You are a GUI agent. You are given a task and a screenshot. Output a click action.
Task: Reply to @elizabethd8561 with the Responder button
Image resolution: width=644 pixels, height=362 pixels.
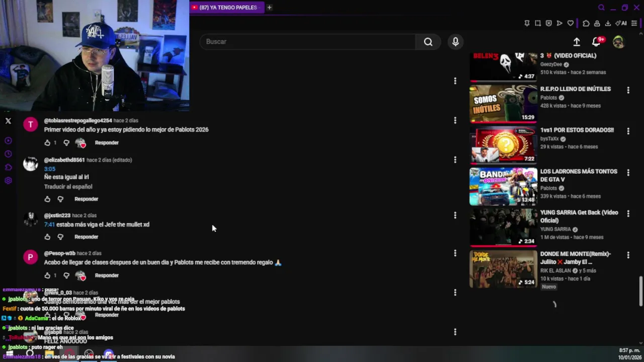point(86,199)
